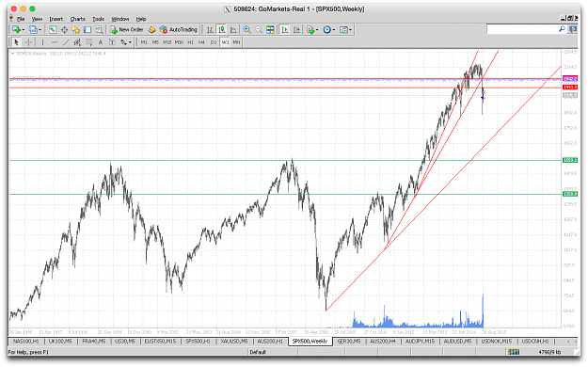Select the cursor arrow tool
Image resolution: width=588 pixels, height=367 pixels.
click(16, 42)
